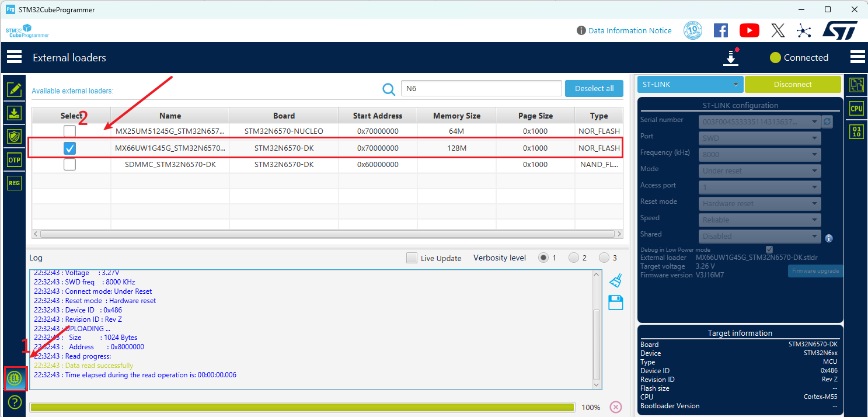
Task: Click the Connected status indicator
Action: coord(799,57)
